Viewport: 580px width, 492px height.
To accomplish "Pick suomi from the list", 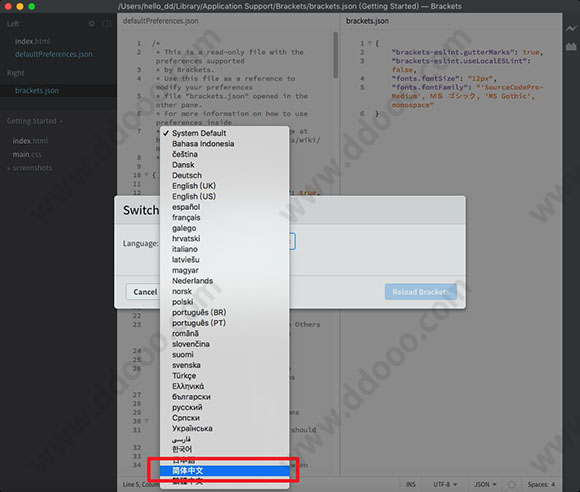I will click(225, 355).
